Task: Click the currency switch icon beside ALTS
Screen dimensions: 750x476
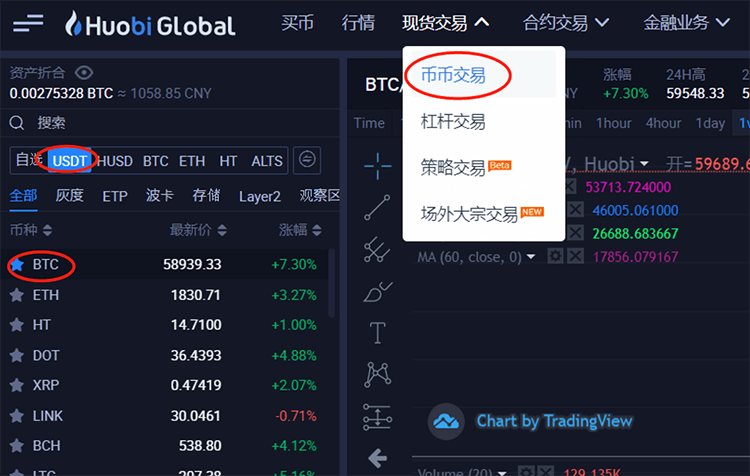Action: (307, 160)
